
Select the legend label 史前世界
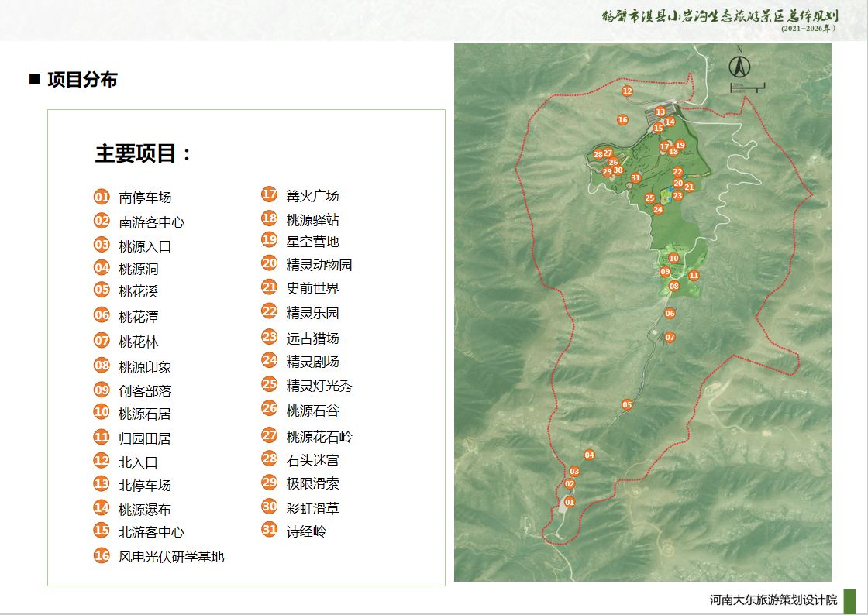313,288
